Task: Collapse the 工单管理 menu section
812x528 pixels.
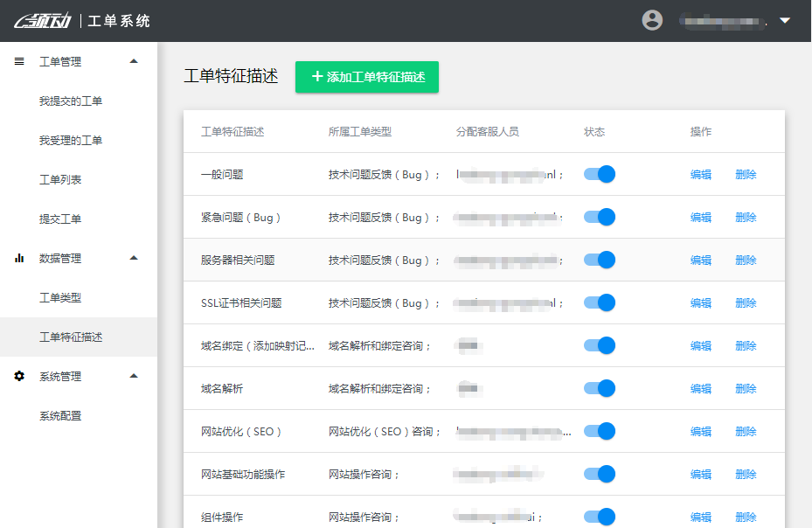Action: 133,61
